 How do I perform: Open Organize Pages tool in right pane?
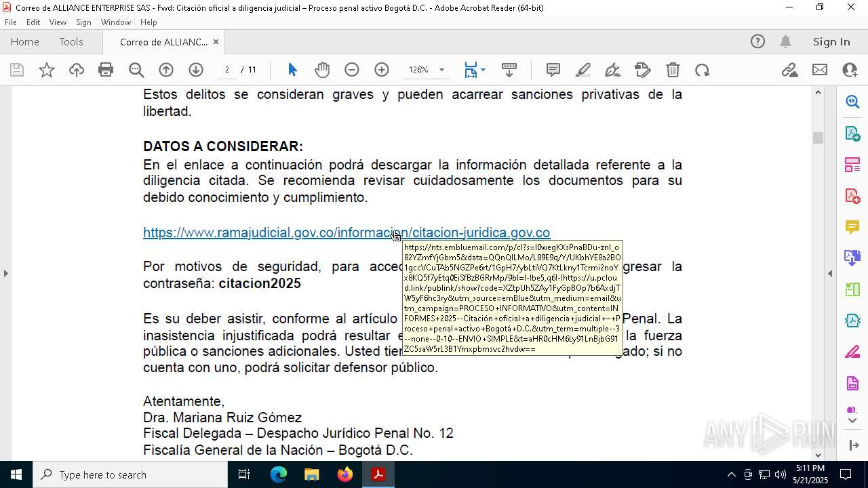(852, 165)
